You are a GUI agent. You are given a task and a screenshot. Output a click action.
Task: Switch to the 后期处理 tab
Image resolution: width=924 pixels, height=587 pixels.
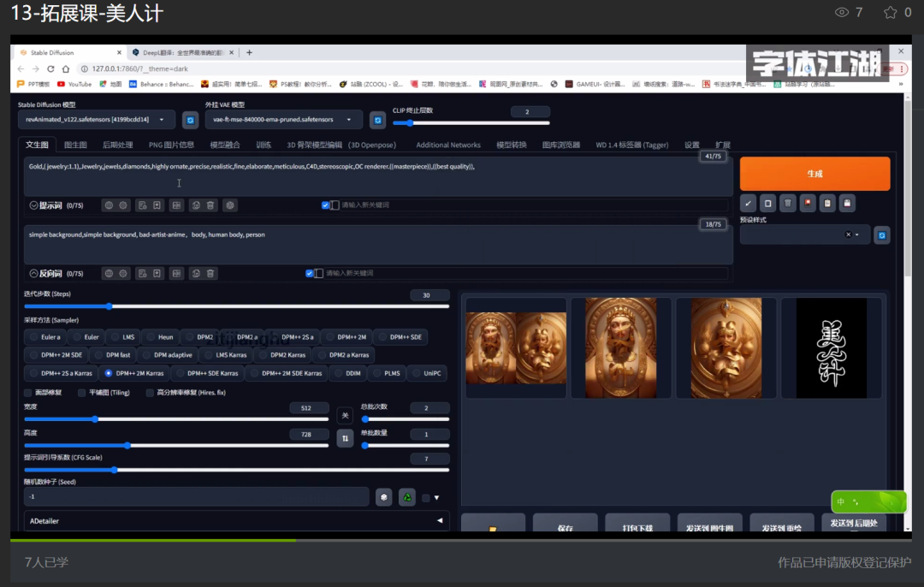click(118, 145)
